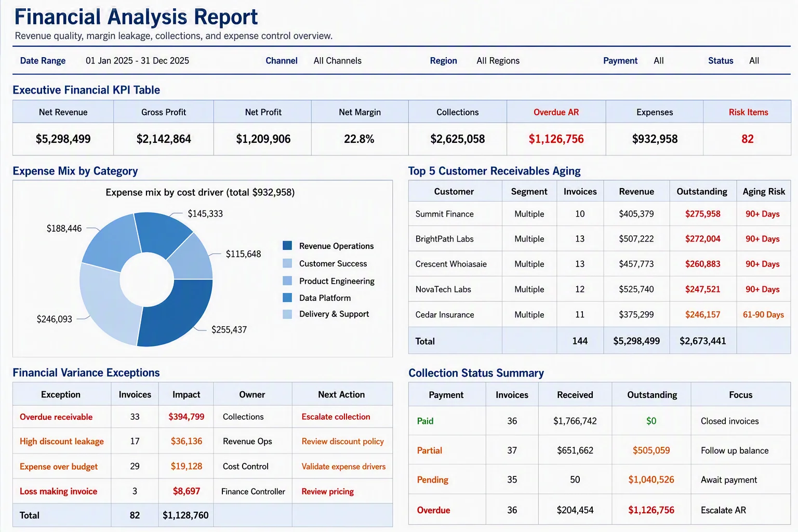Open the Payment filter showing All
Screen dimensions: 798x532
coord(659,61)
